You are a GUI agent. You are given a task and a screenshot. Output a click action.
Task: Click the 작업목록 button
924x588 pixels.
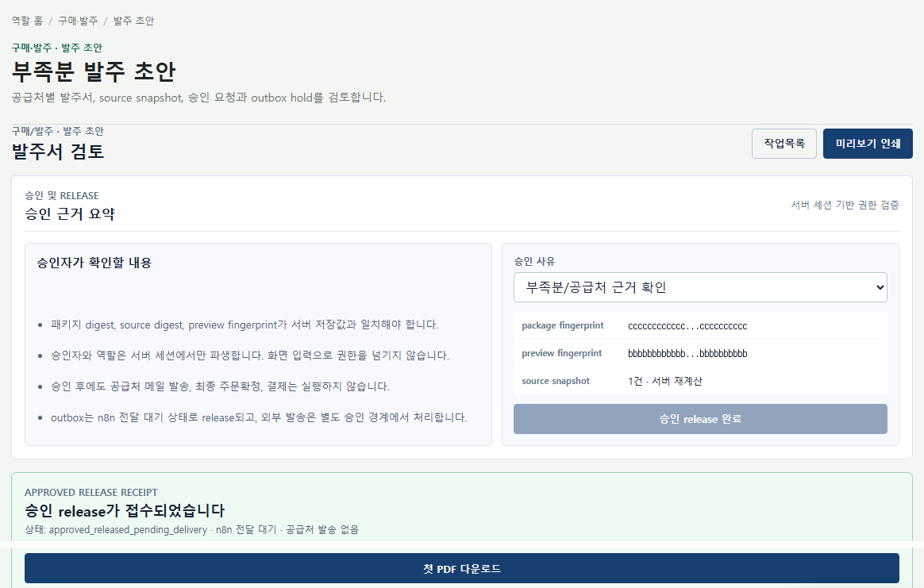(783, 143)
